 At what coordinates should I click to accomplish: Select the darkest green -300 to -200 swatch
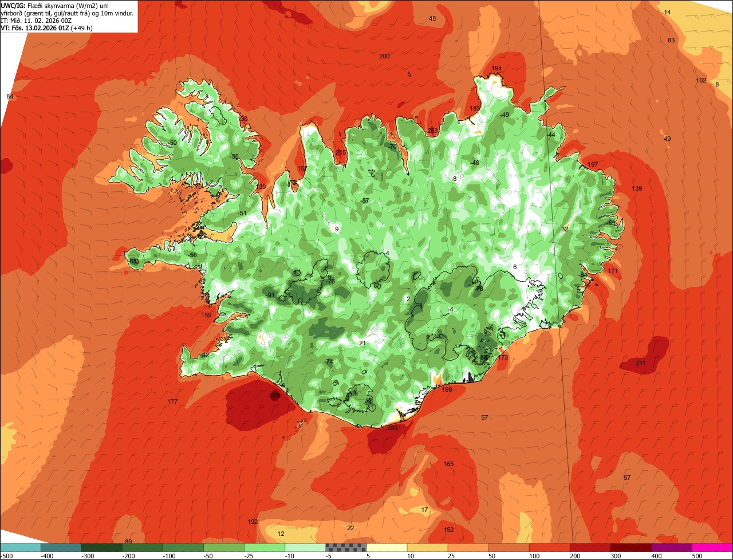click(x=102, y=547)
